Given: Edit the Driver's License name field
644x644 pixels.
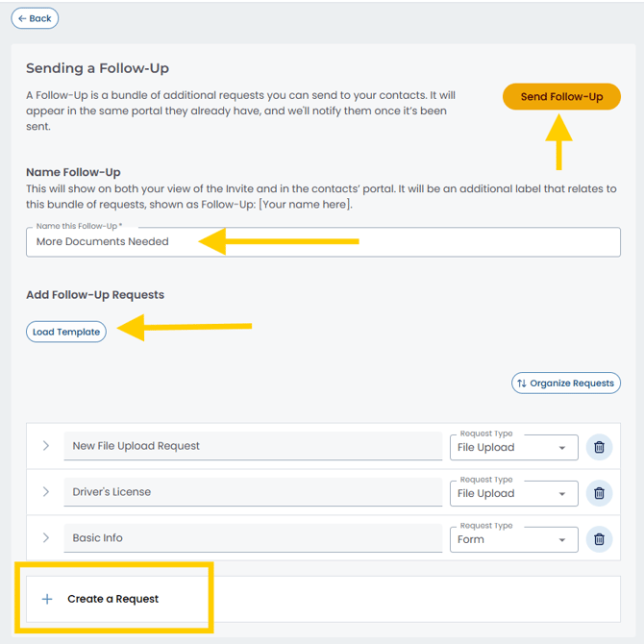Looking at the screenshot, I should (253, 492).
